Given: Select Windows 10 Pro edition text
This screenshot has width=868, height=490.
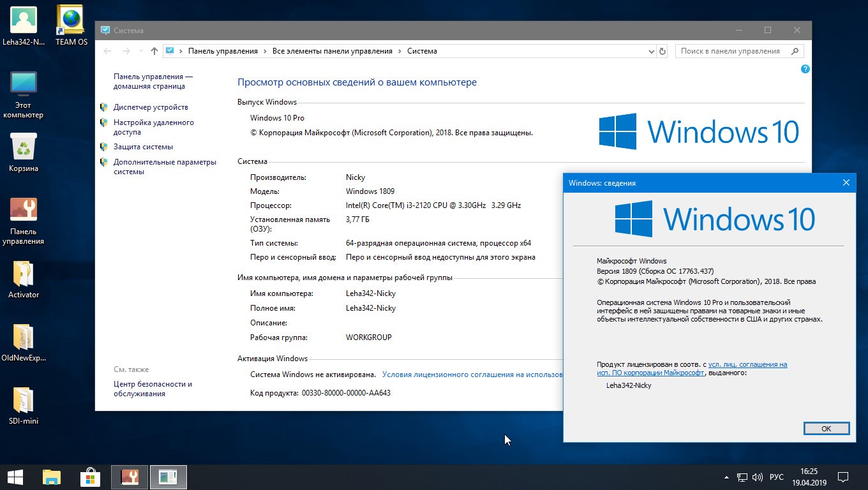Looking at the screenshot, I should [277, 118].
